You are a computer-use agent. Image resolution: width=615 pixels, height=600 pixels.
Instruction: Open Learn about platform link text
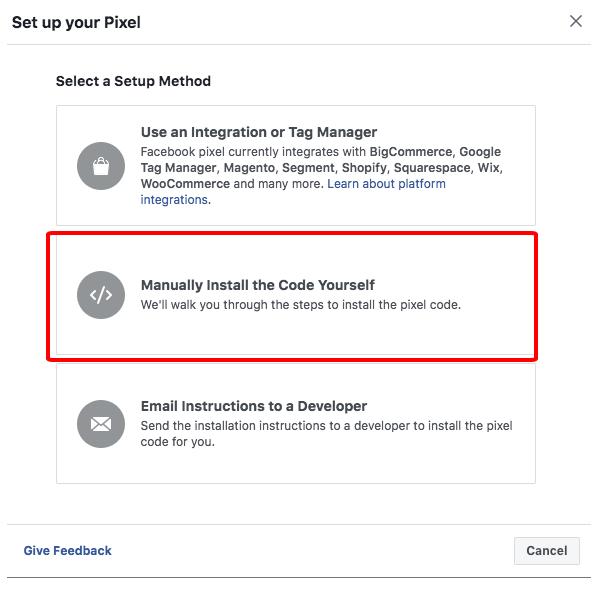click(386, 184)
